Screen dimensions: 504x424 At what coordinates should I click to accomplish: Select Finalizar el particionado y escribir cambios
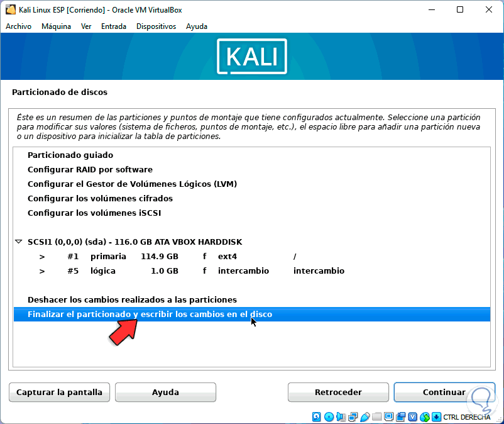[252, 315]
